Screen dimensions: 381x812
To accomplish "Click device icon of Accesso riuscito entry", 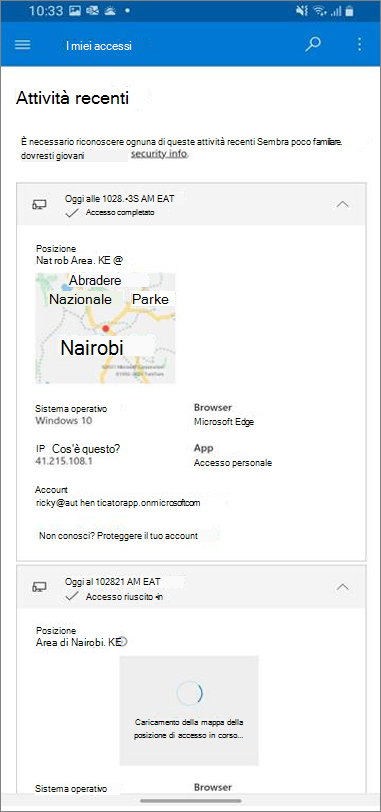I will (39, 587).
